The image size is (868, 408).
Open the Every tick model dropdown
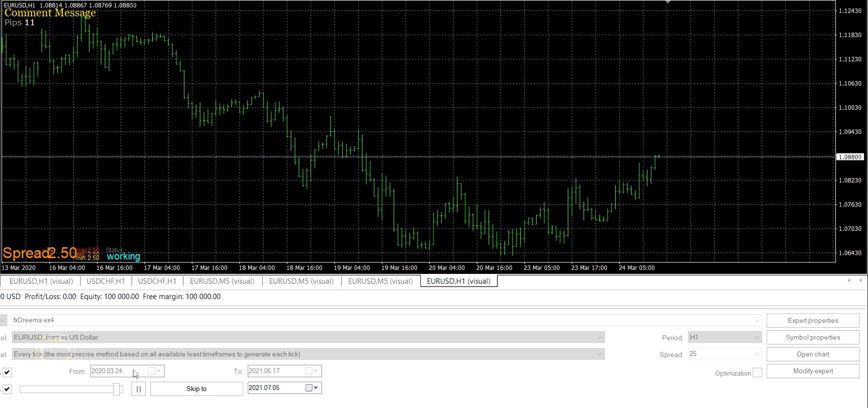(x=599, y=354)
